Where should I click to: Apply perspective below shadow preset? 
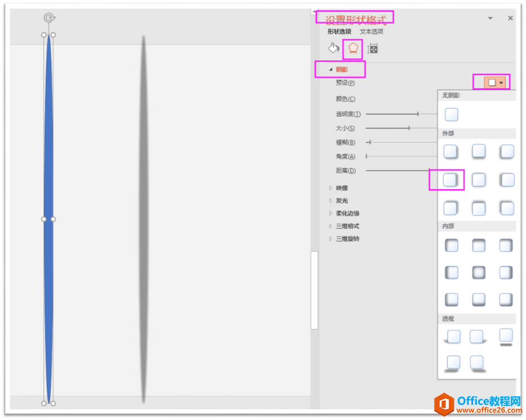tap(506, 337)
